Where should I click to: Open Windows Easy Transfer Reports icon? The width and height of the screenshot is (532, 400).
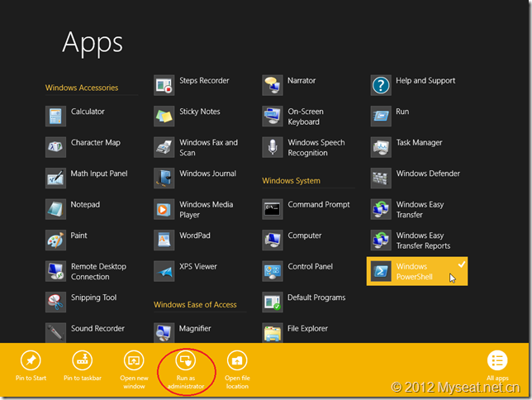click(x=381, y=240)
